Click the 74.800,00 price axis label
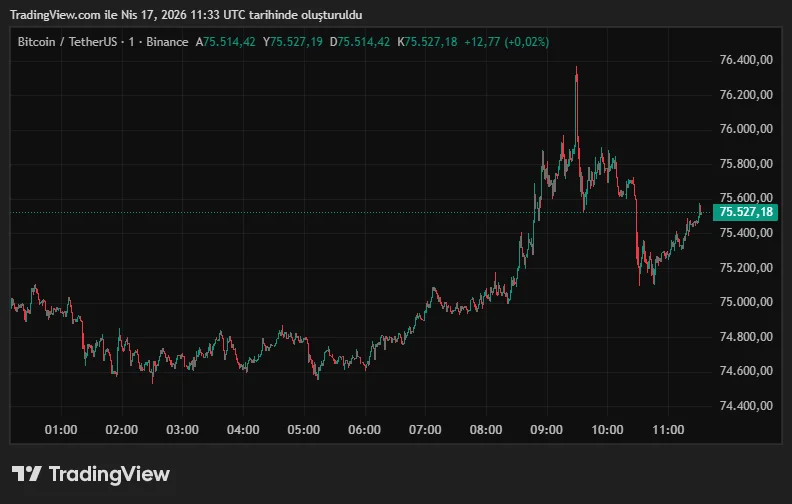The width and height of the screenshot is (792, 504). 746,337
